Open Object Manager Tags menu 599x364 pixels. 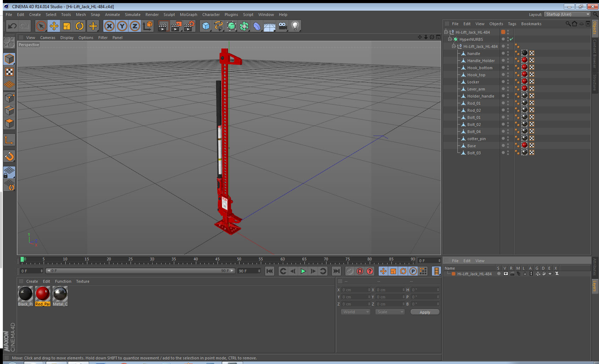pos(512,24)
